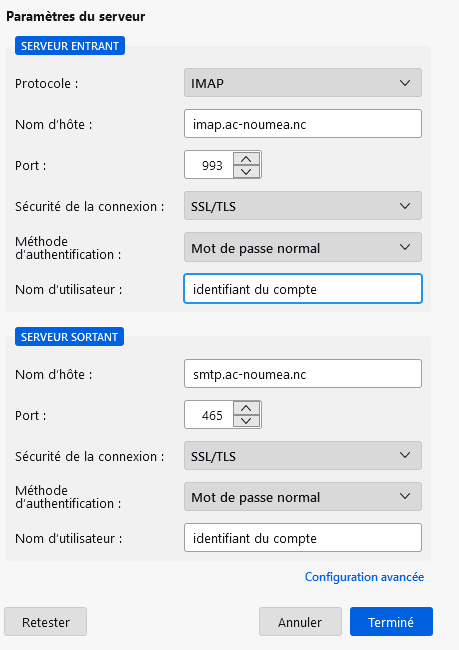Click the outgoing port number 465 field

pyautogui.click(x=210, y=415)
